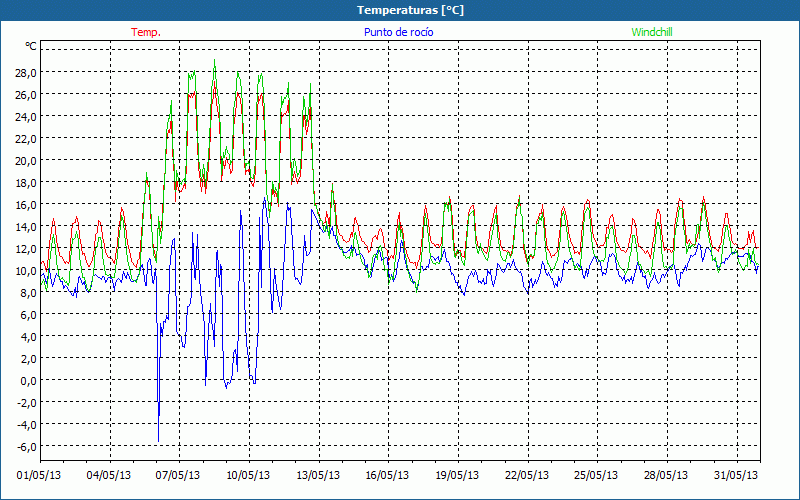Click the 31/05/13 date label
The image size is (800, 500).
[736, 475]
